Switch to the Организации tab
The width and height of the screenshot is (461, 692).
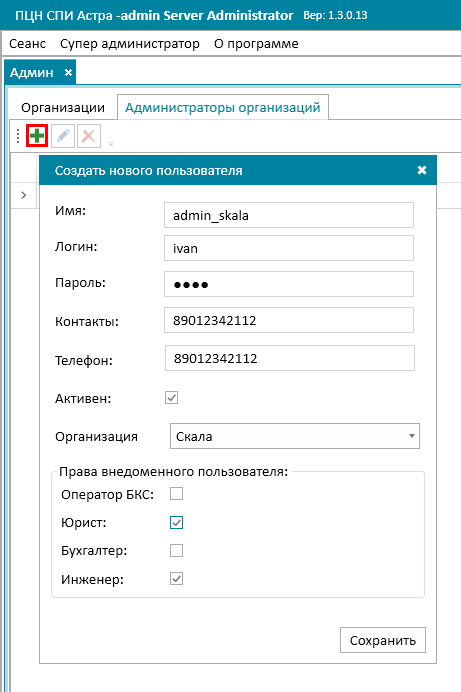63,108
